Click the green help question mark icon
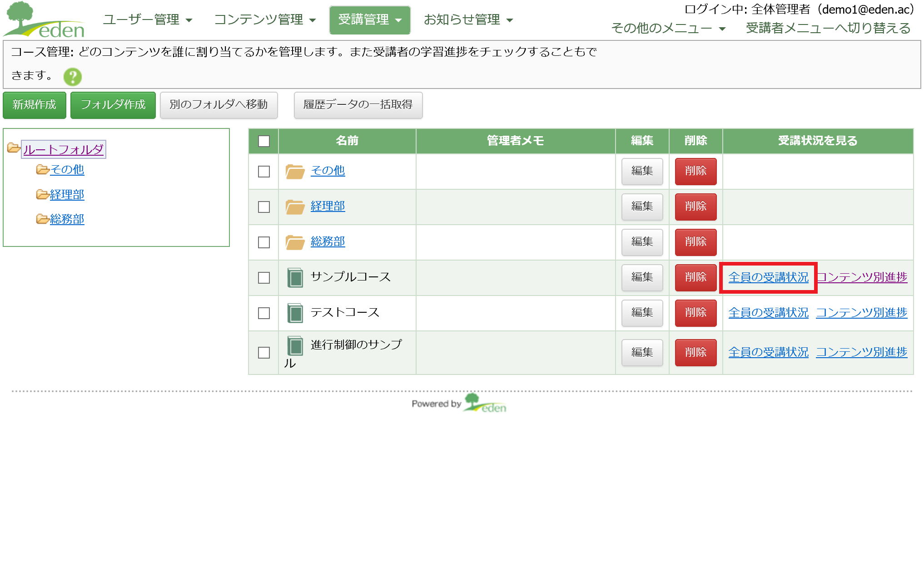Screen dimensions: 924x581 pos(72,77)
